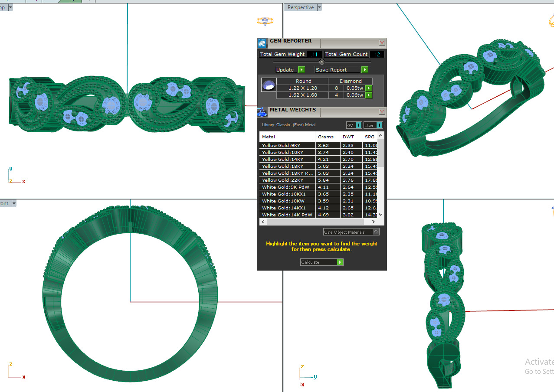Click the 5.84 grams cell
Screen dimensions: 554x392
point(328,180)
